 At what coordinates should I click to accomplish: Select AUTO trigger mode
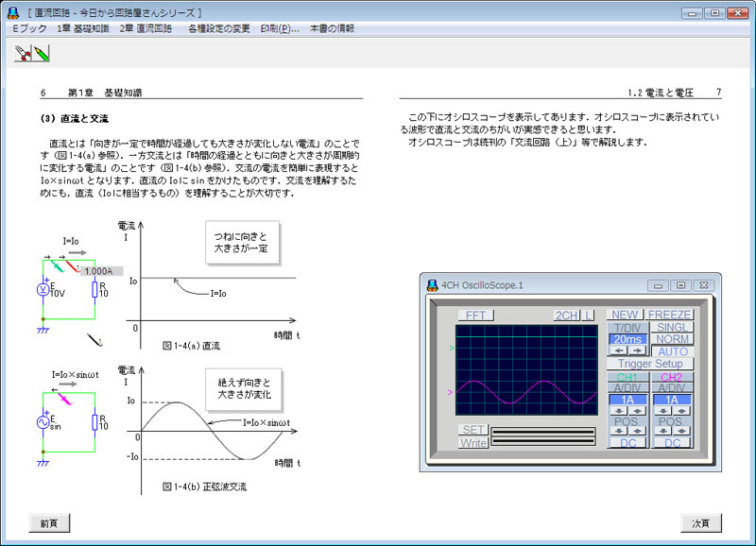point(672,351)
